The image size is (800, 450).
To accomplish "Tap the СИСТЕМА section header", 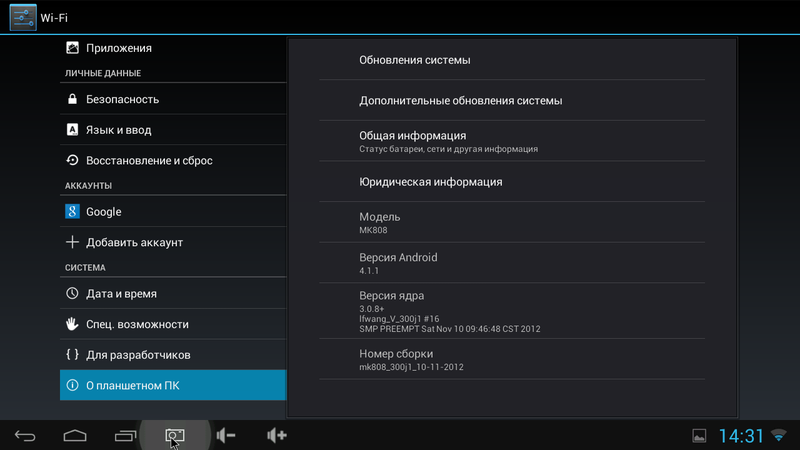I will pyautogui.click(x=85, y=268).
